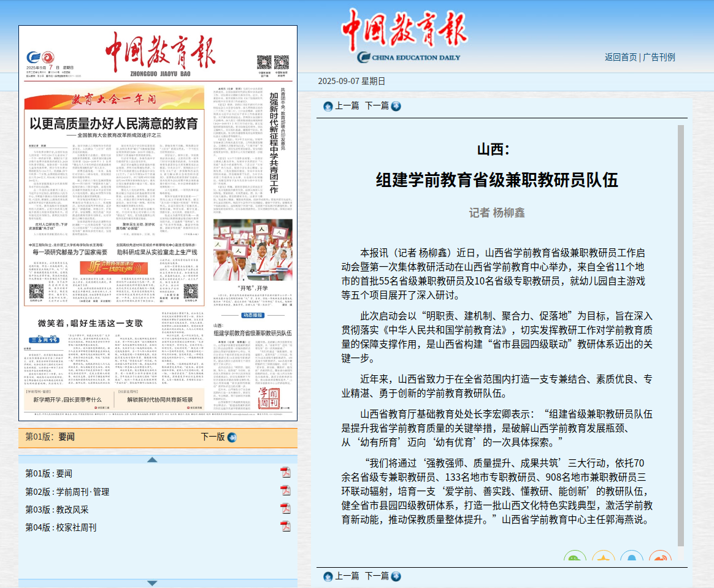Share article via orange Weibo icon
The width and height of the screenshot is (714, 588).
[x=660, y=559]
